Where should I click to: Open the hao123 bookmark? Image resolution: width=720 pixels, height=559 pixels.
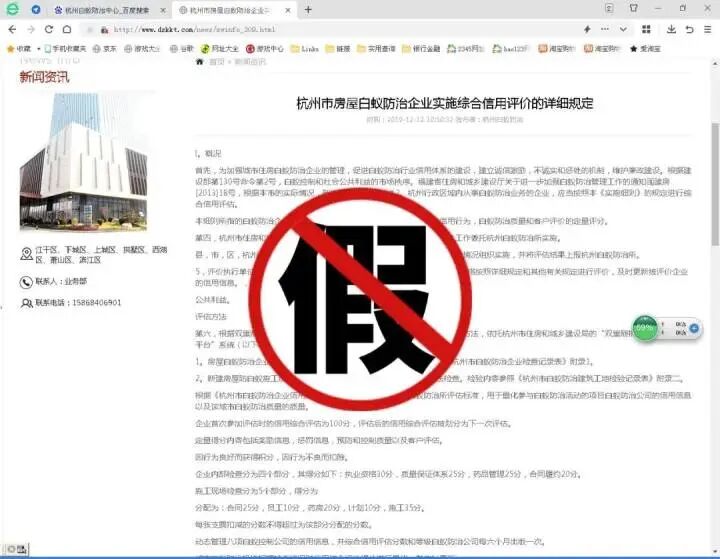511,49
